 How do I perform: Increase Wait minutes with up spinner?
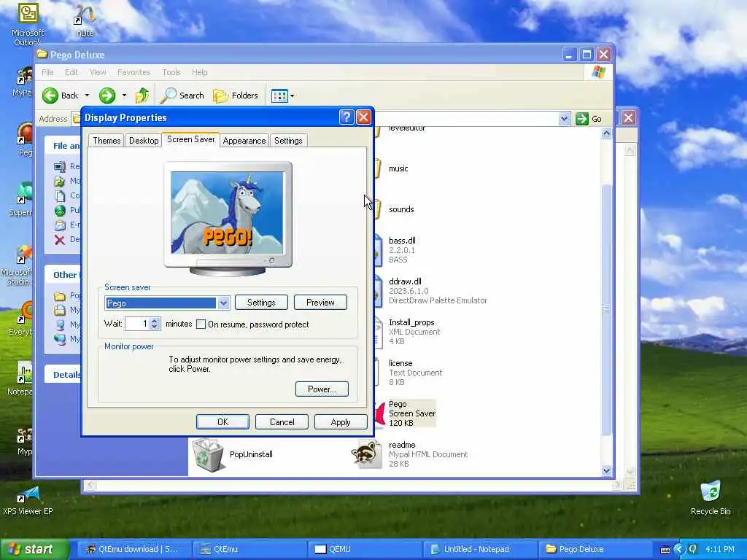click(155, 321)
